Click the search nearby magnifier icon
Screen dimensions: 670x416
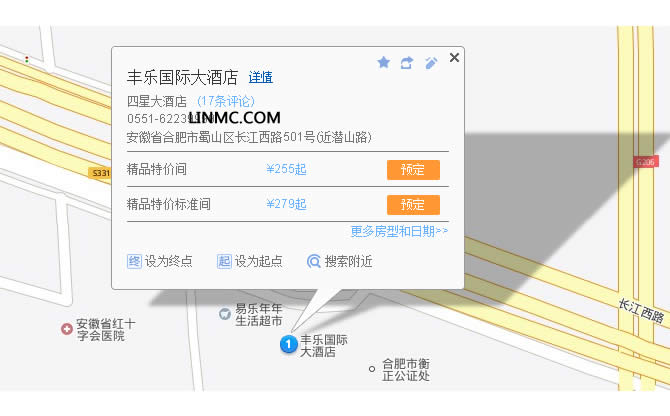click(x=314, y=261)
